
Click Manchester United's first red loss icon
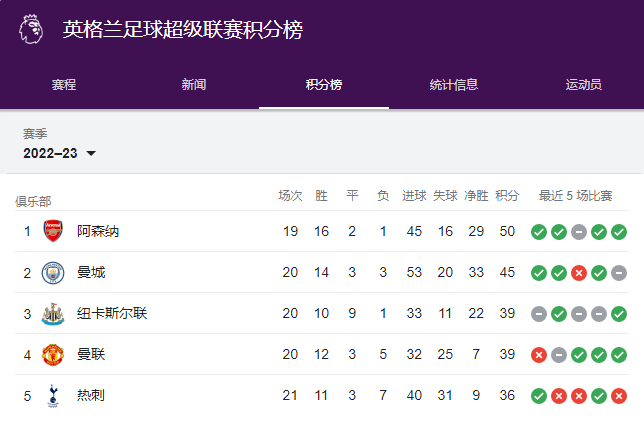tap(538, 355)
